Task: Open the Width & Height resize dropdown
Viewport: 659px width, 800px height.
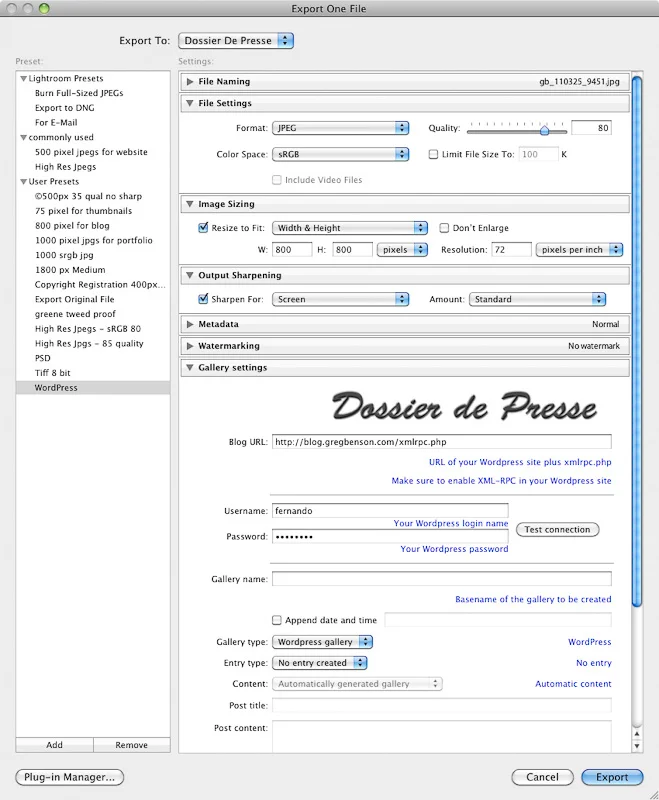Action: click(x=350, y=228)
